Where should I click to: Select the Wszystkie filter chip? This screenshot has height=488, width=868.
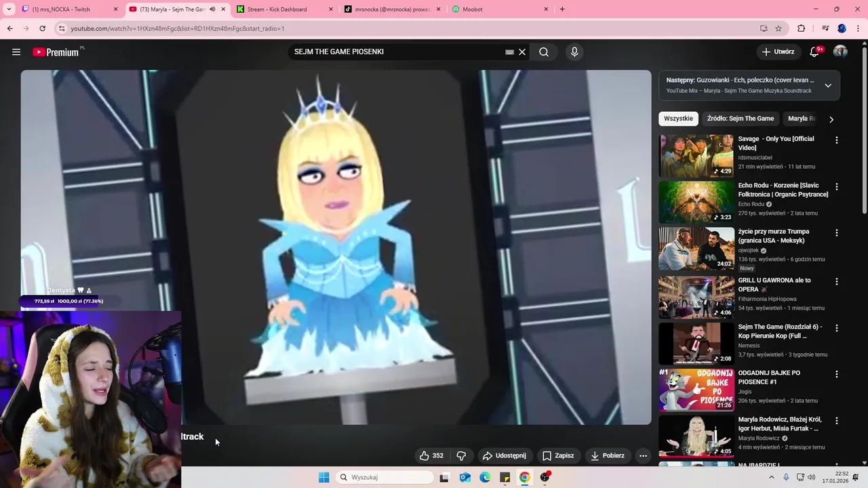point(678,119)
